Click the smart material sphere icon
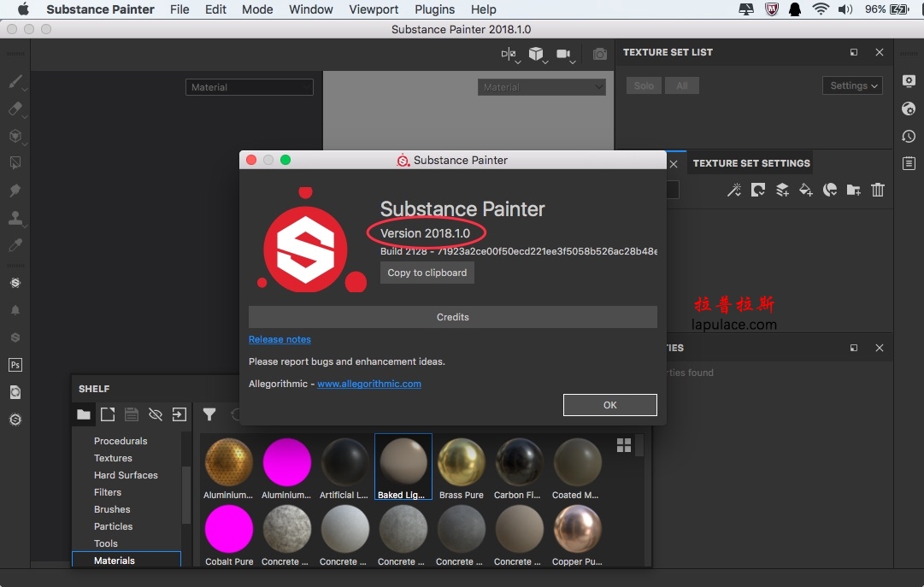This screenshot has height=587, width=924. 830,190
